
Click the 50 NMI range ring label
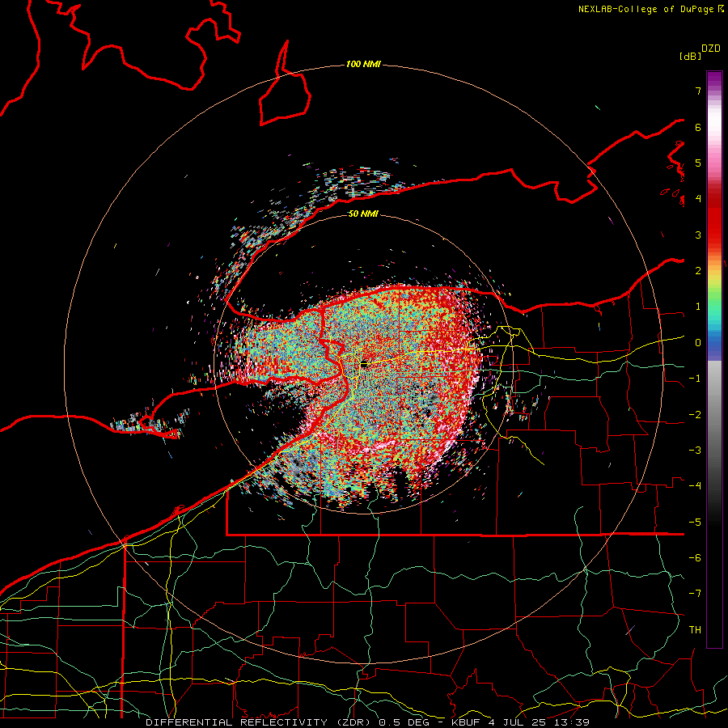pyautogui.click(x=363, y=214)
